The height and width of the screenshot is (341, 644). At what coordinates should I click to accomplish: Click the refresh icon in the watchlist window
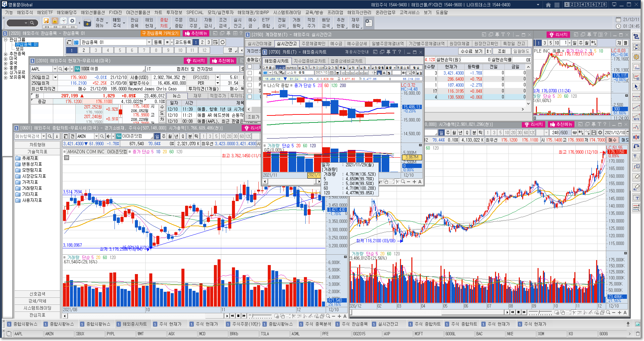(x=223, y=42)
